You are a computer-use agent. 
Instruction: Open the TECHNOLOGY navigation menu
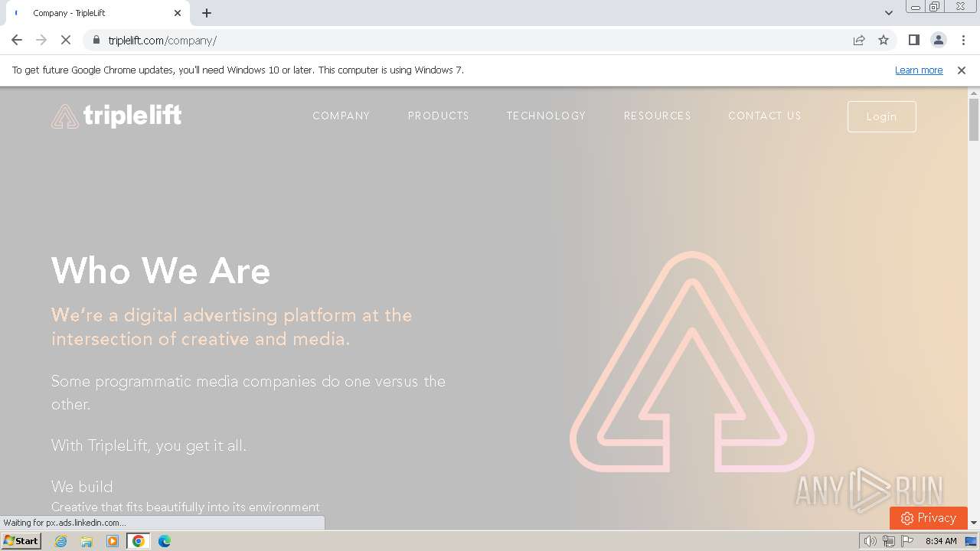pyautogui.click(x=546, y=116)
